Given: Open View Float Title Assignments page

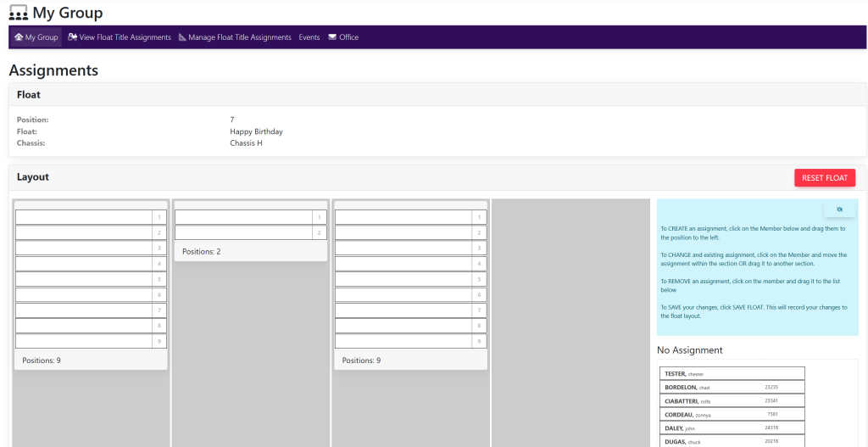Looking at the screenshot, I should point(125,37).
